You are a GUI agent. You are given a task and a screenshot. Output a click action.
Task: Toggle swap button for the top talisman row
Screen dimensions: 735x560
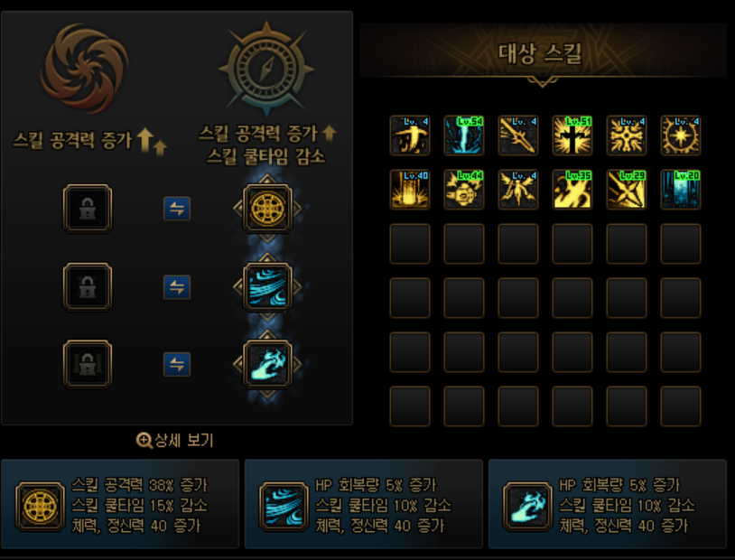(177, 209)
